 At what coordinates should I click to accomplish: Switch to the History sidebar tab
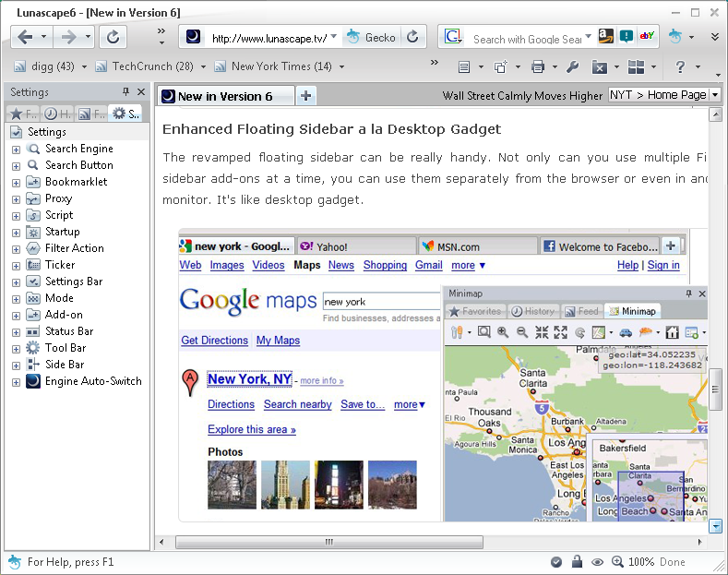57,114
